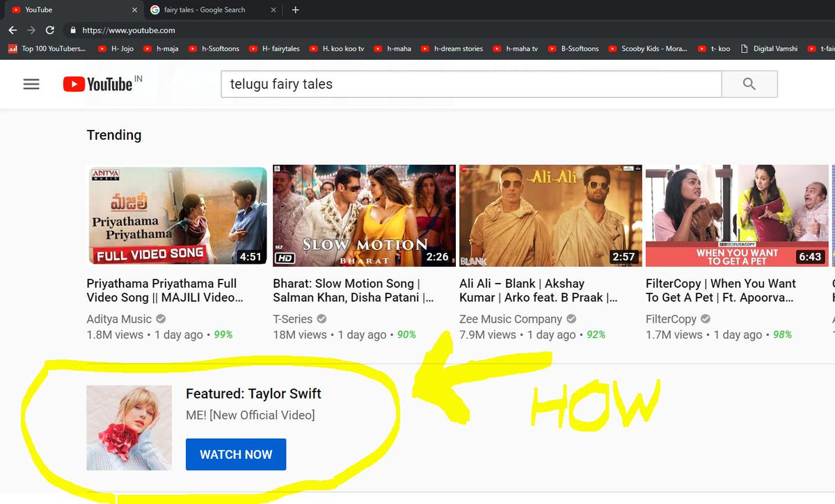The height and width of the screenshot is (504, 835).
Task: Open the Scooby Kids bookmark
Action: pos(648,49)
